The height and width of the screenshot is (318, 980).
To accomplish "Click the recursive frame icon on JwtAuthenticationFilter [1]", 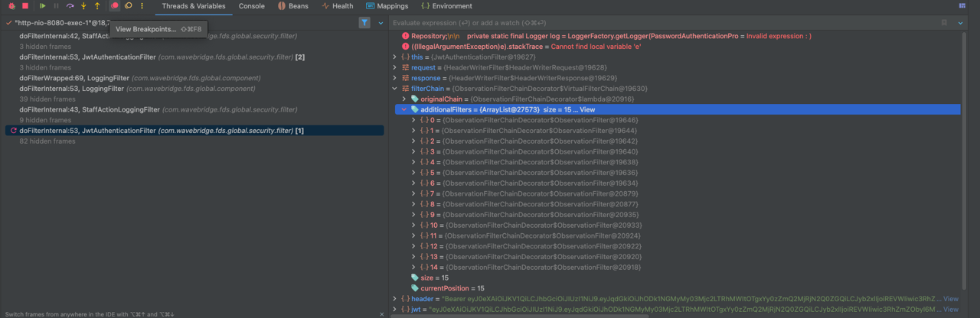I will click(x=13, y=131).
